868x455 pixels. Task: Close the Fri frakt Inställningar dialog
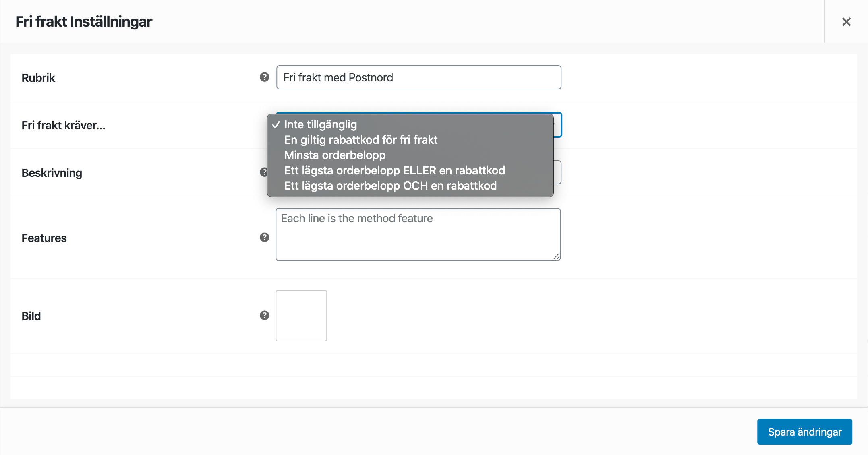pyautogui.click(x=846, y=22)
